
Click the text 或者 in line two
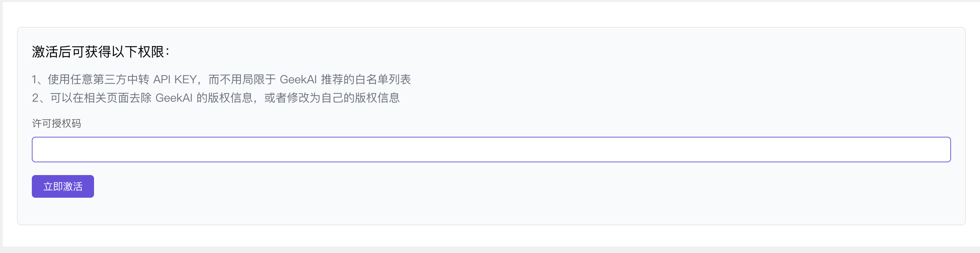tap(275, 98)
